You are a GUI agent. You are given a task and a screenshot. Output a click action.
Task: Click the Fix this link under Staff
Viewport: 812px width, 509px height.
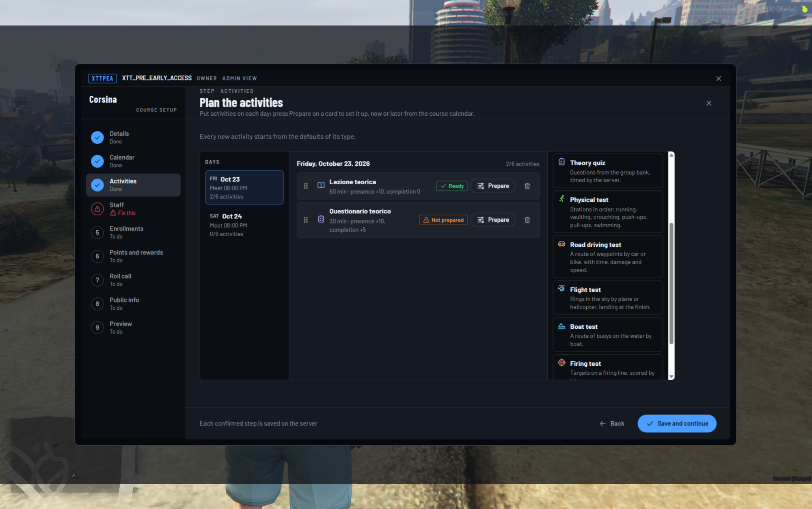click(123, 213)
